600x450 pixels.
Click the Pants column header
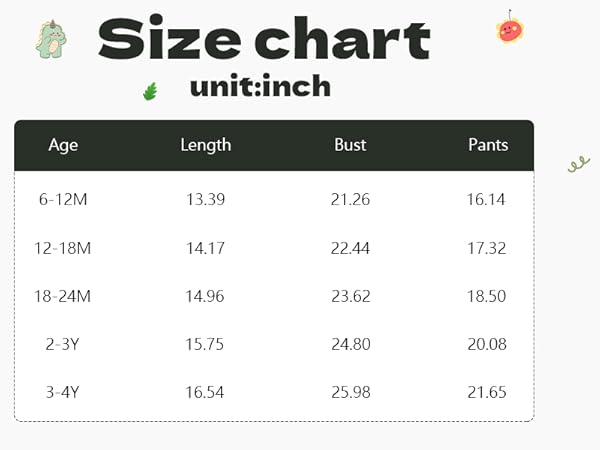point(488,145)
